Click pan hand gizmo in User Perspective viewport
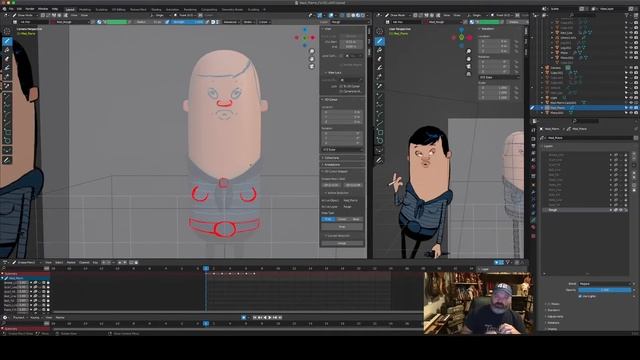This screenshot has height=360, width=640. (469, 59)
